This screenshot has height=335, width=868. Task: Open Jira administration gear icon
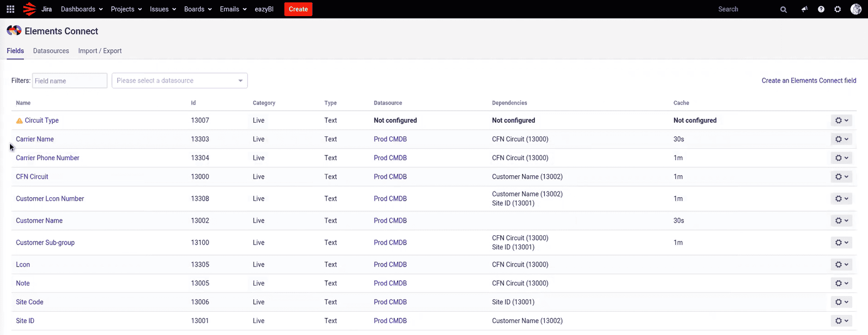[x=838, y=9]
